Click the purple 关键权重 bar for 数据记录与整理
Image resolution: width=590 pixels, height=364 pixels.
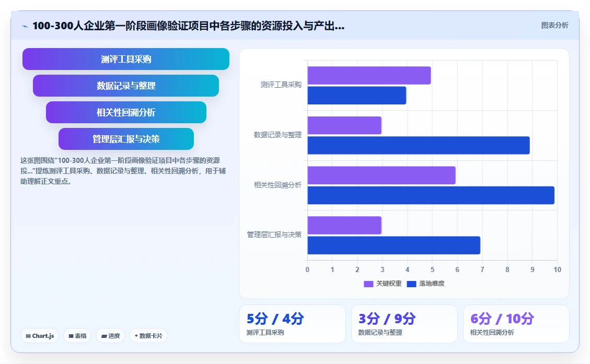click(x=344, y=125)
